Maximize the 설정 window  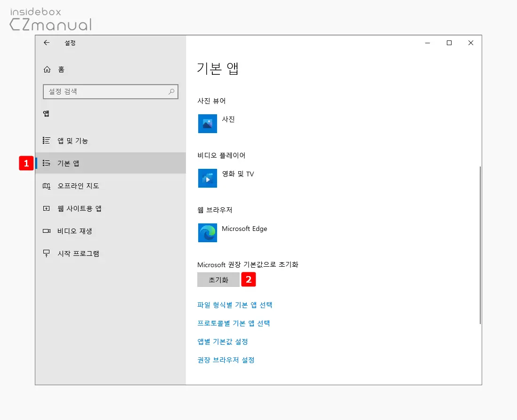[x=449, y=43]
